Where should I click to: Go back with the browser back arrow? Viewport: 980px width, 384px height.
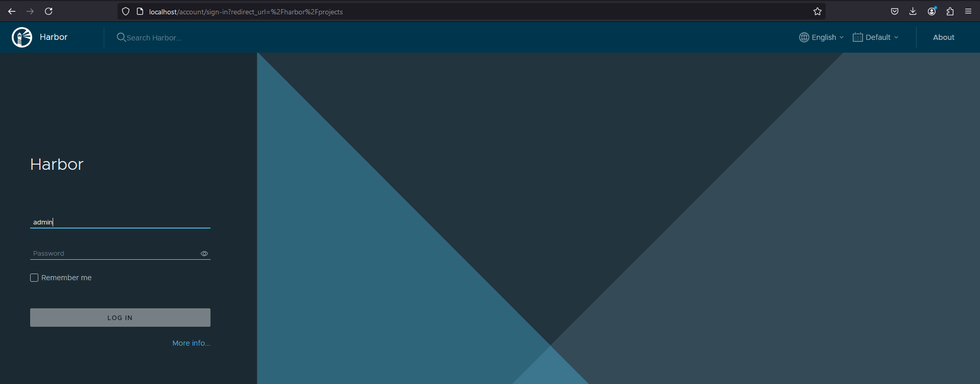click(x=12, y=11)
